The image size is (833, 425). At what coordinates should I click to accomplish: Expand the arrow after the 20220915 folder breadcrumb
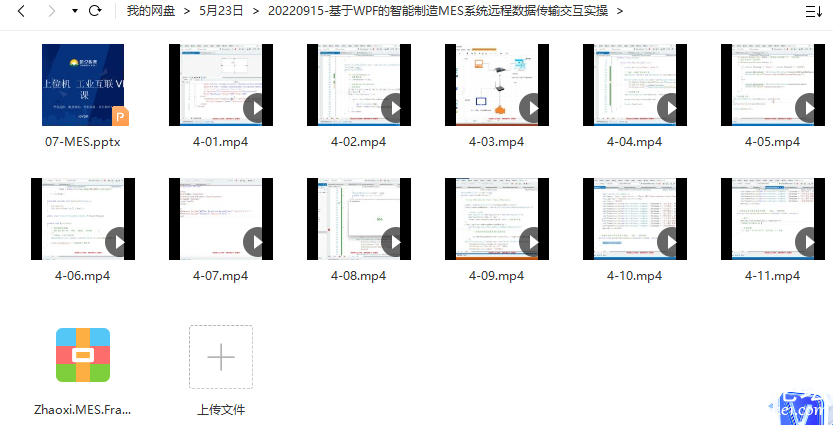[x=620, y=12]
